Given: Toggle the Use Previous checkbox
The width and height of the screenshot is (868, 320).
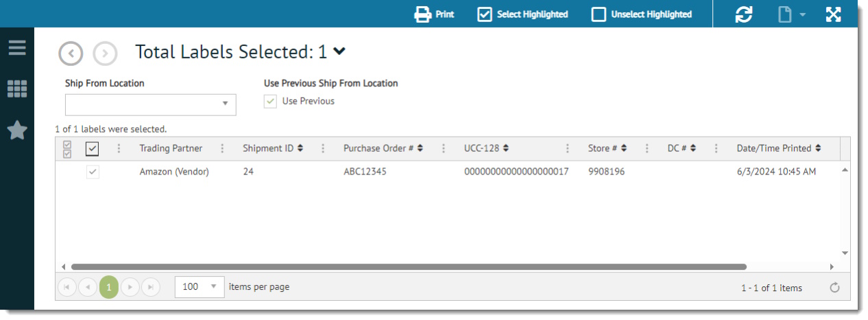Looking at the screenshot, I should [x=271, y=102].
